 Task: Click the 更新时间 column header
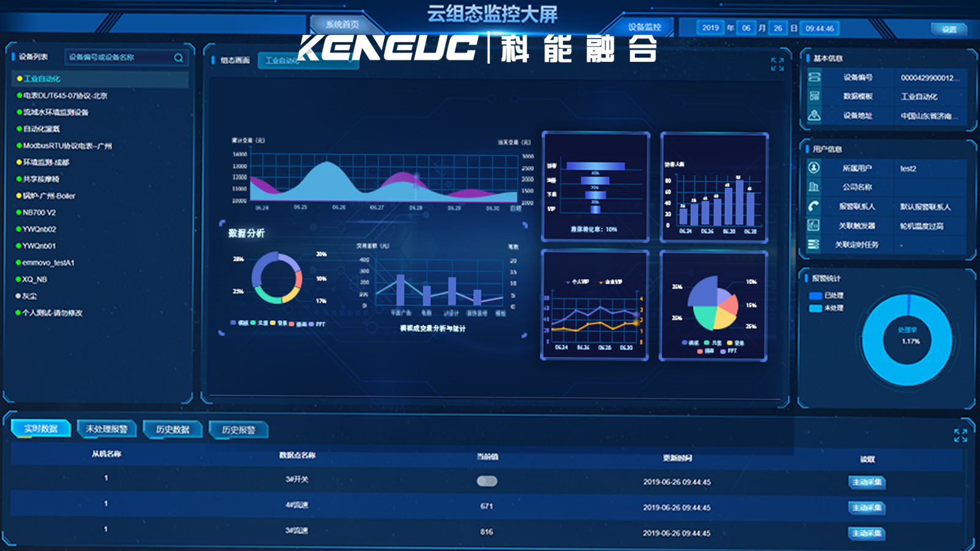(677, 458)
